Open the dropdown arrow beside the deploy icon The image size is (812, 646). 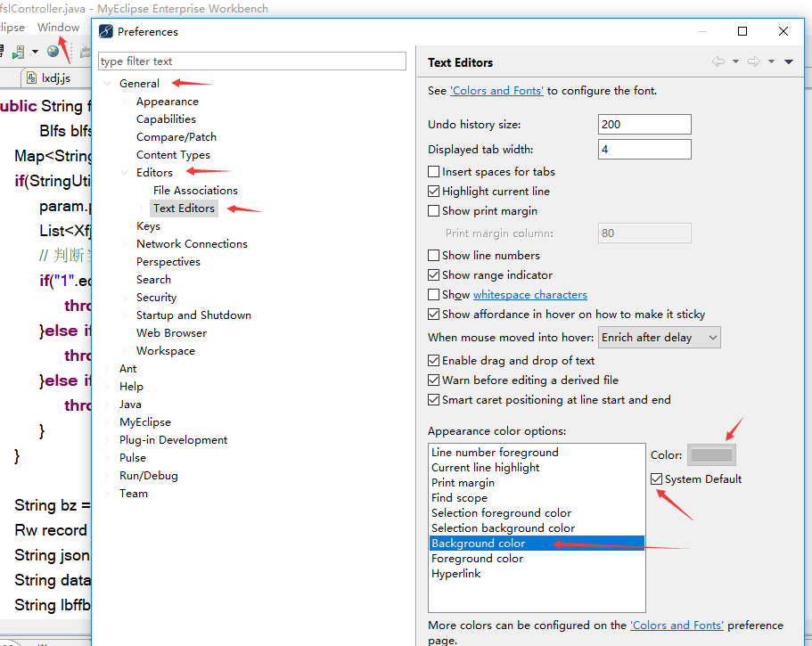[35, 52]
